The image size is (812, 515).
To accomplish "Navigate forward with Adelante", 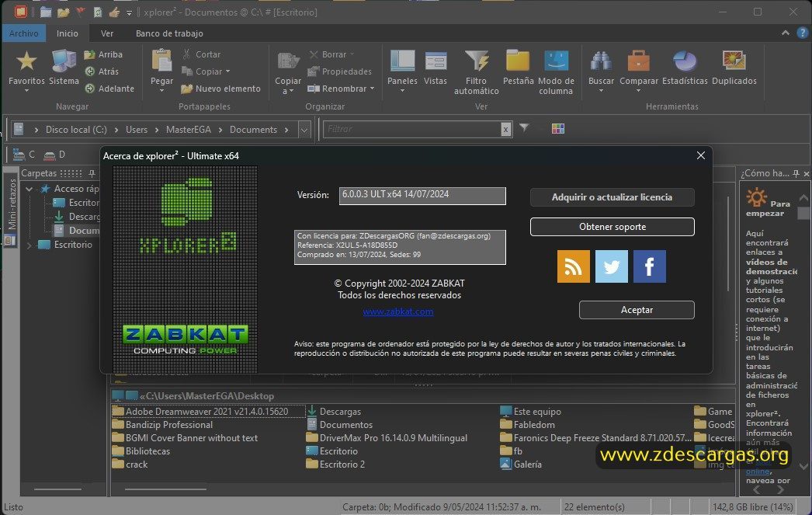I will tap(109, 89).
